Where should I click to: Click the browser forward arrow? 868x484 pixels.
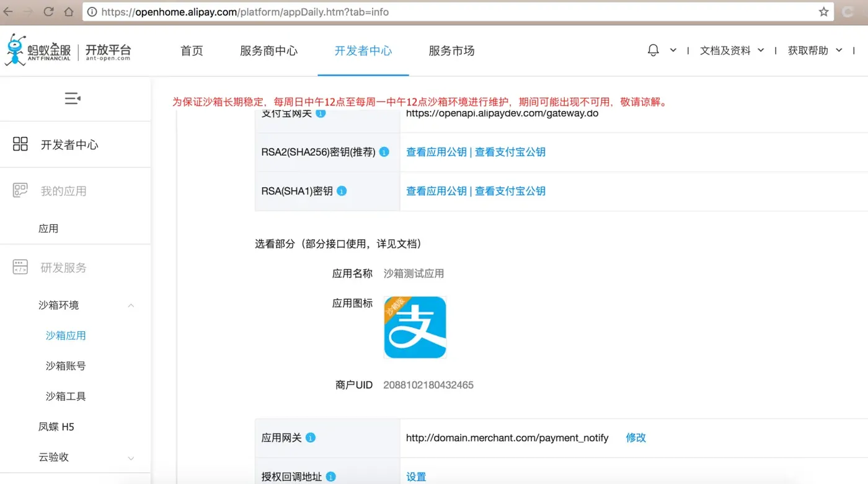point(28,12)
